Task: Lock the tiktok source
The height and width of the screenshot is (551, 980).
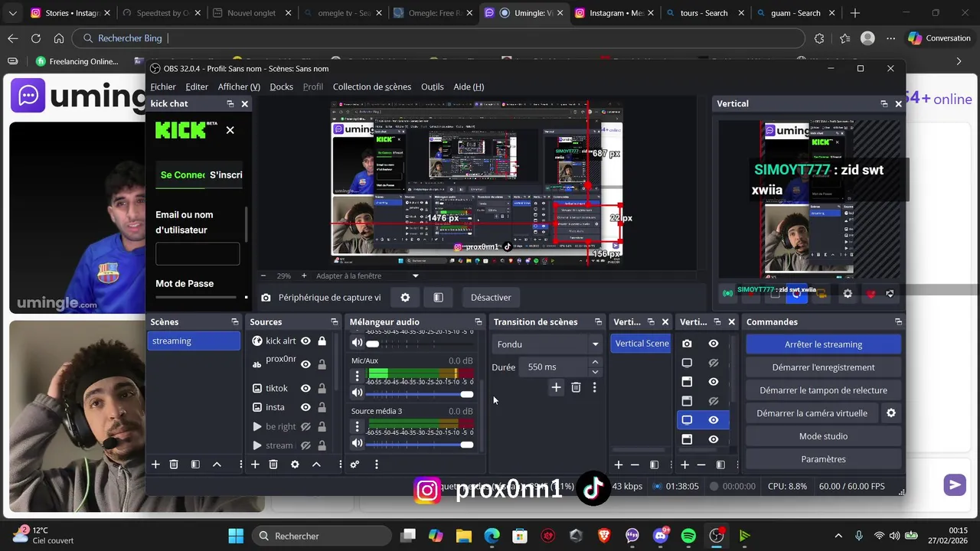Action: click(x=322, y=389)
